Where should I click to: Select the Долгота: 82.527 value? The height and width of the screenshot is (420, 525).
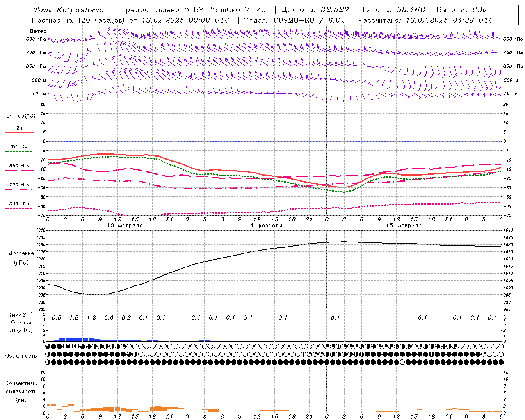(x=315, y=10)
